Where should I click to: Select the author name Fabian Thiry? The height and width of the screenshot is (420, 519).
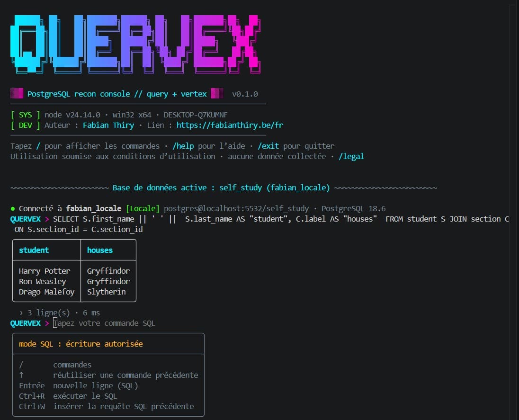click(108, 125)
